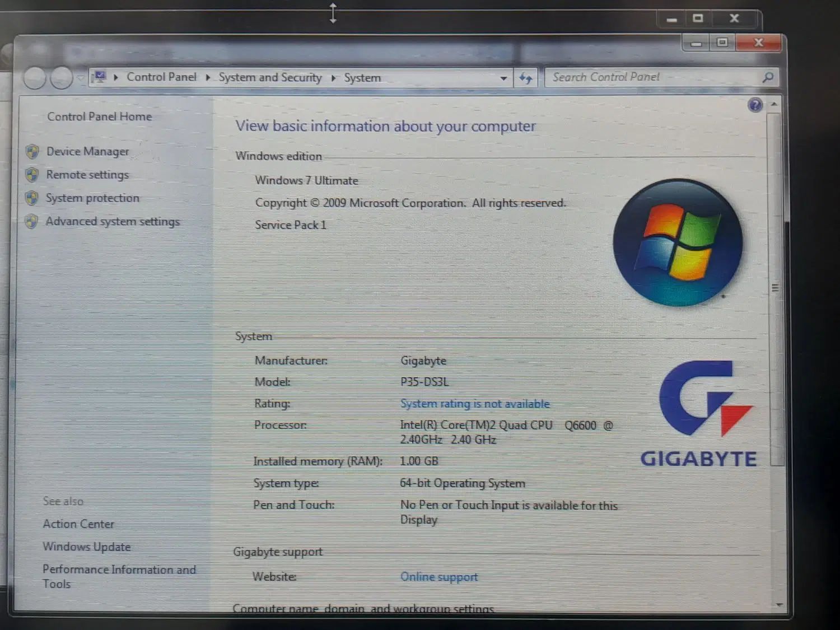
Task: Click the Gigabyte manufacturer value
Action: coord(423,361)
